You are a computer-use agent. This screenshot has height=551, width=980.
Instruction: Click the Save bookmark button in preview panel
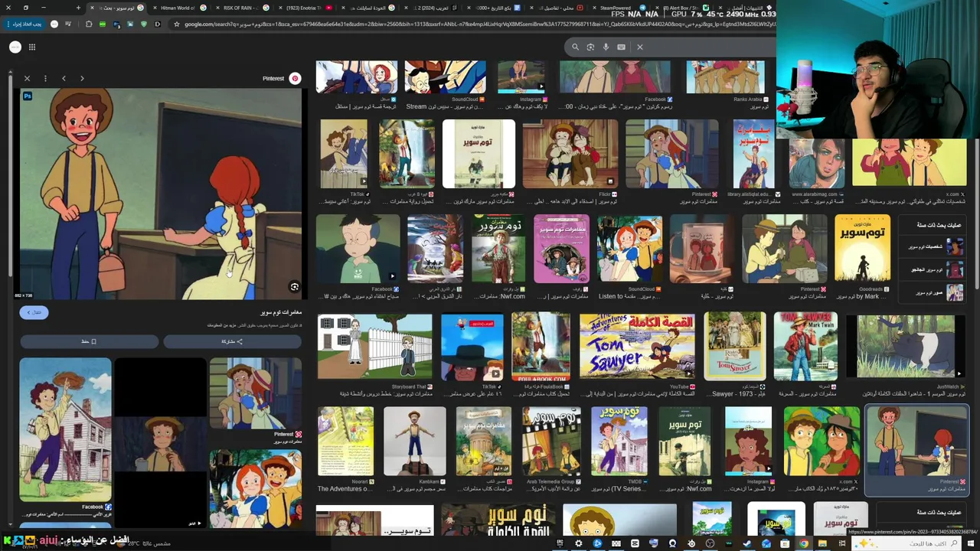(89, 341)
